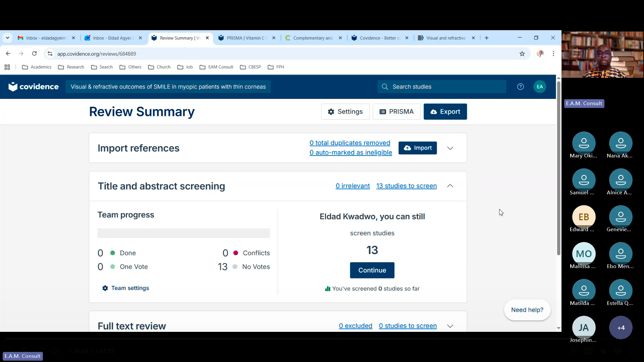
Task: Click the Continue screening button
Action: [x=372, y=270]
